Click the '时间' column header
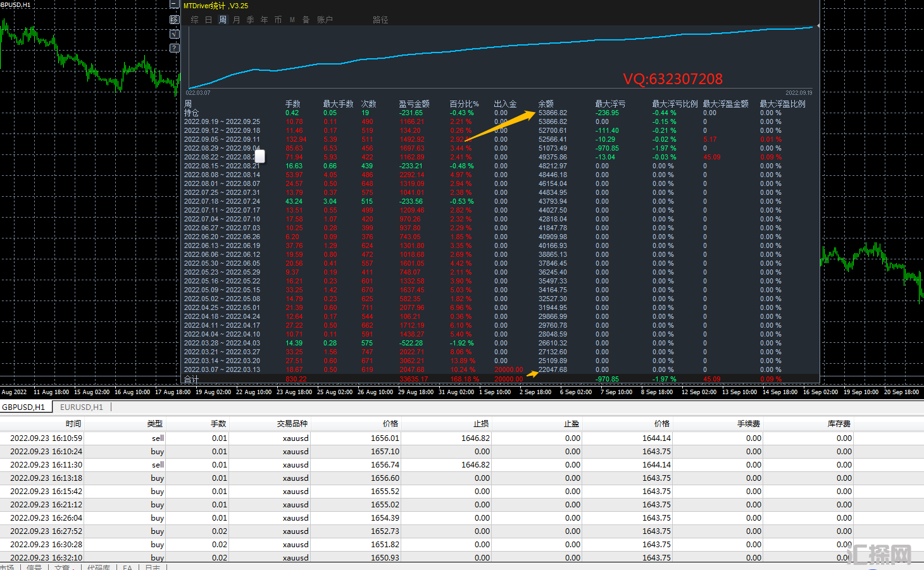Screen dimensions: 924x570 [73, 424]
